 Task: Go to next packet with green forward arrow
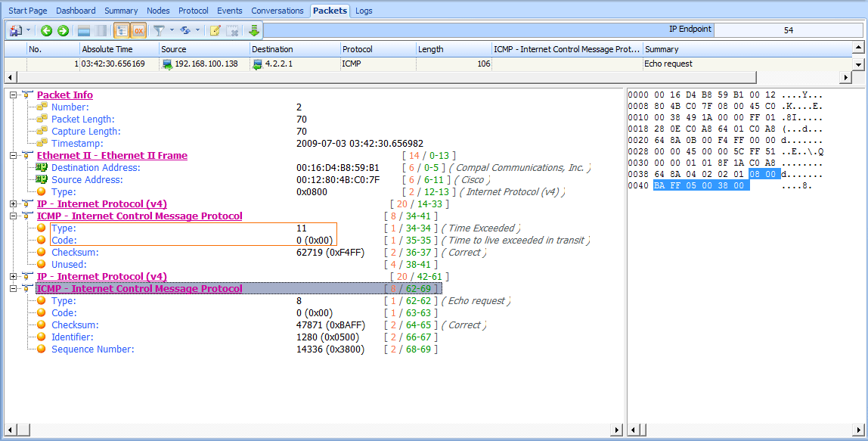(63, 30)
